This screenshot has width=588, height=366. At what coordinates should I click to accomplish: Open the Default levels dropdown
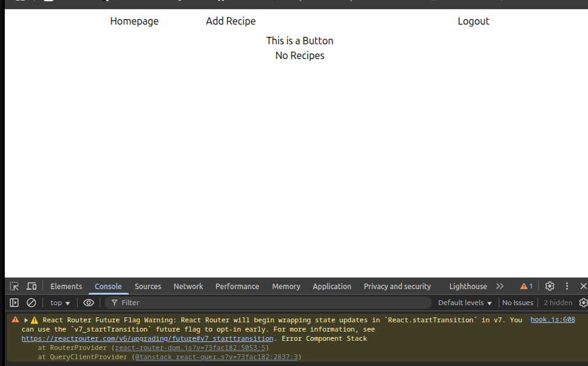(x=465, y=303)
